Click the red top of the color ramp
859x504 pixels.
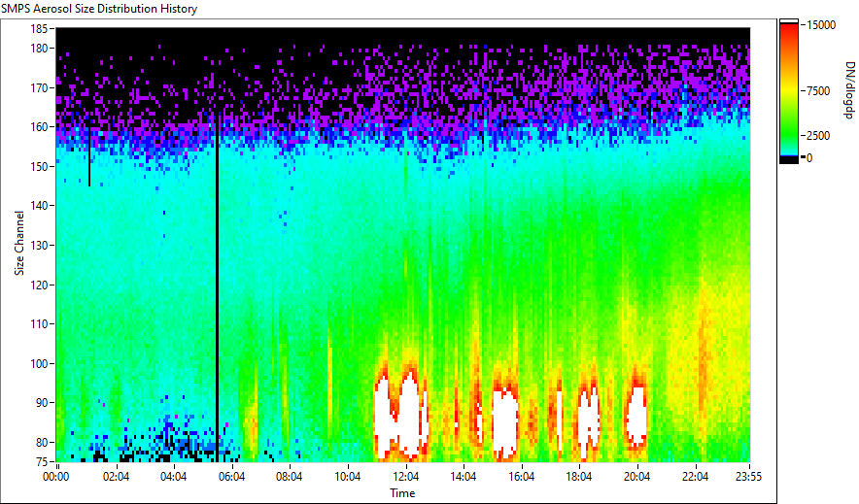click(789, 30)
